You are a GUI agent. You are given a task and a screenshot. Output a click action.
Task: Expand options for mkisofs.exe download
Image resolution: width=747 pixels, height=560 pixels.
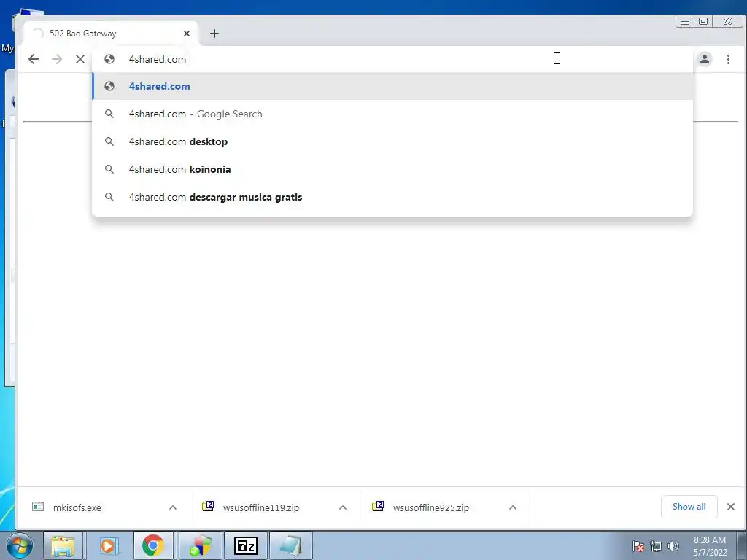(x=173, y=507)
